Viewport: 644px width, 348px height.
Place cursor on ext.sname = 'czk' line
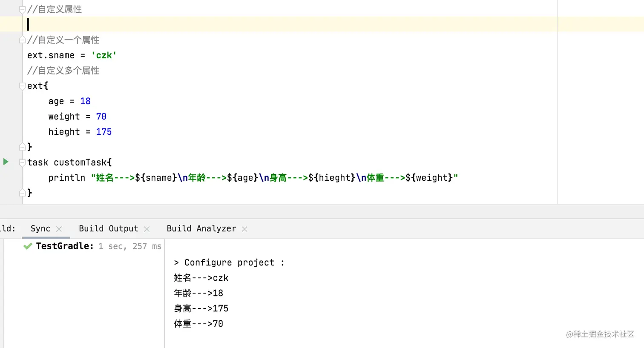pyautogui.click(x=72, y=55)
